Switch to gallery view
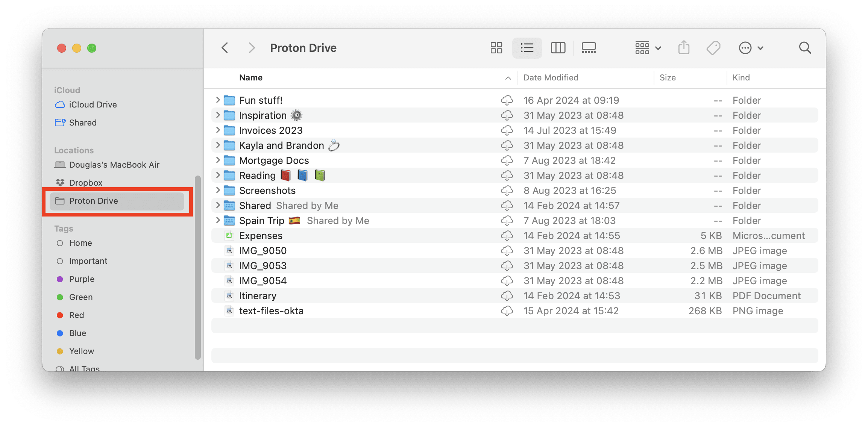868x427 pixels. 589,48
